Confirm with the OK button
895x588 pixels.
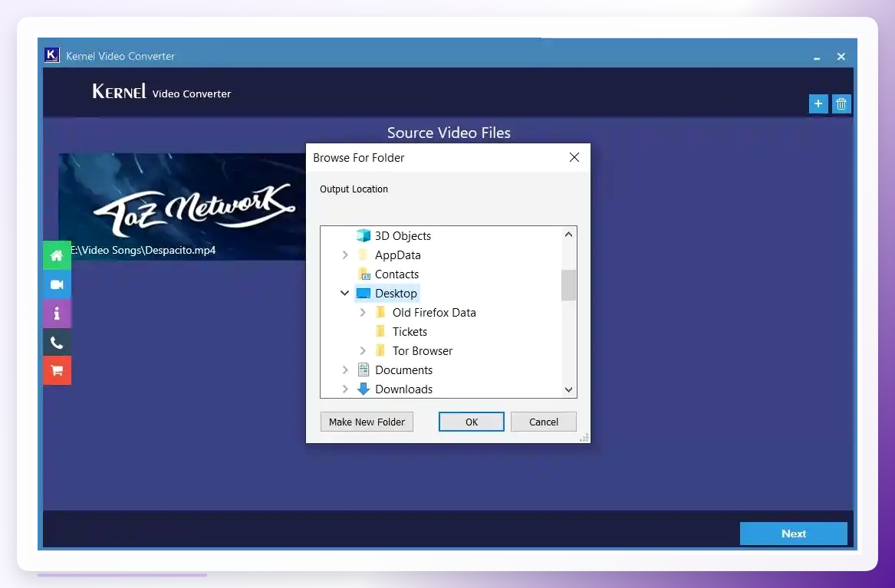click(472, 422)
